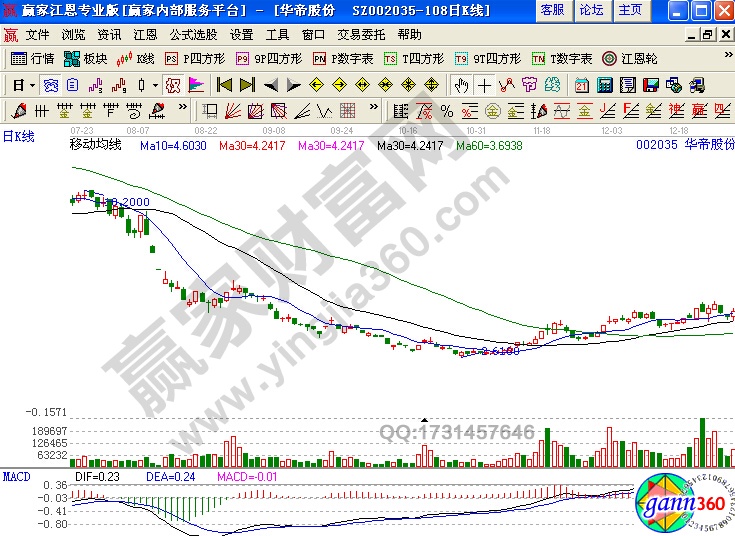
Task: Launch the 江恩轮 Gann wheel
Action: pos(630,58)
